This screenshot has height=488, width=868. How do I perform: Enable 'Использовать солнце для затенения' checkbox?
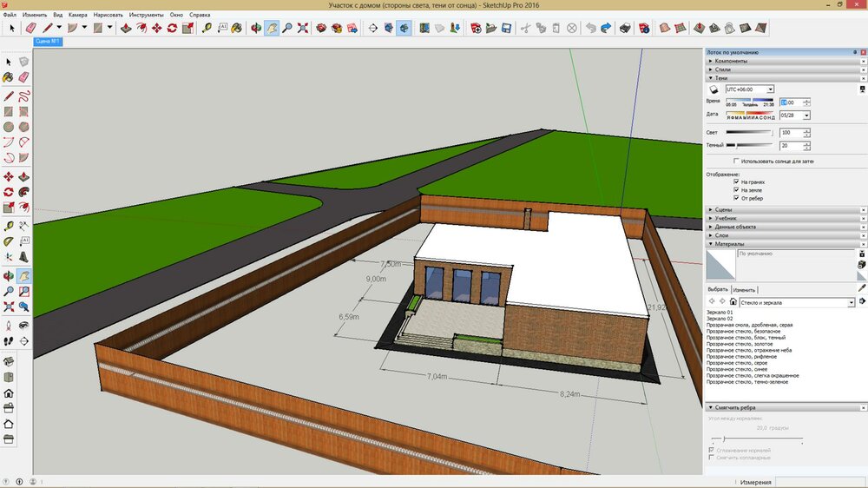pyautogui.click(x=737, y=162)
